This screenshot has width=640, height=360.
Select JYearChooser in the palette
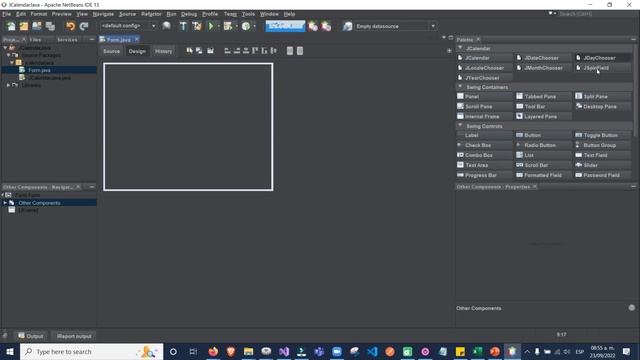point(484,78)
